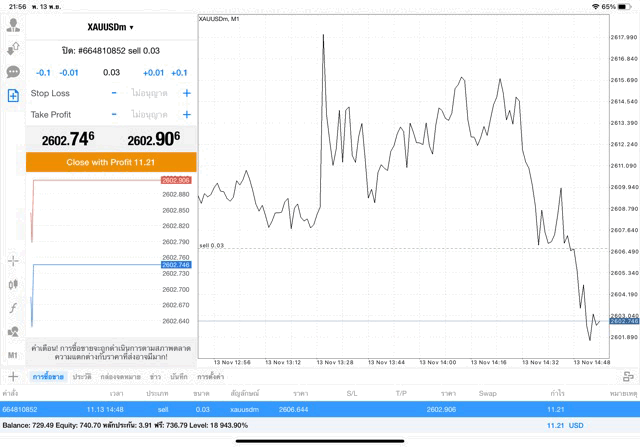
Task: Tap the -0.1 volume adjustment
Action: pyautogui.click(x=43, y=72)
